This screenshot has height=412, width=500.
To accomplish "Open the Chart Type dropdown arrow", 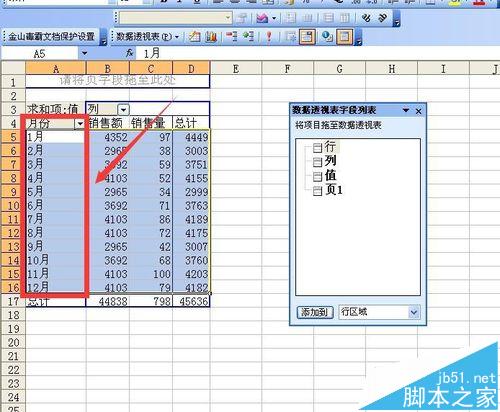I will pos(274,18).
